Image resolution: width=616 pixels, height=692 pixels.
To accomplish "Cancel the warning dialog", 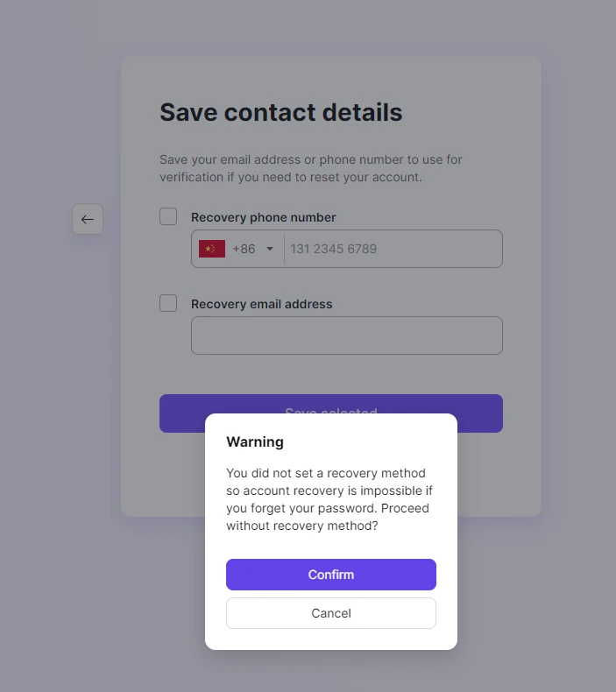I will [x=331, y=613].
